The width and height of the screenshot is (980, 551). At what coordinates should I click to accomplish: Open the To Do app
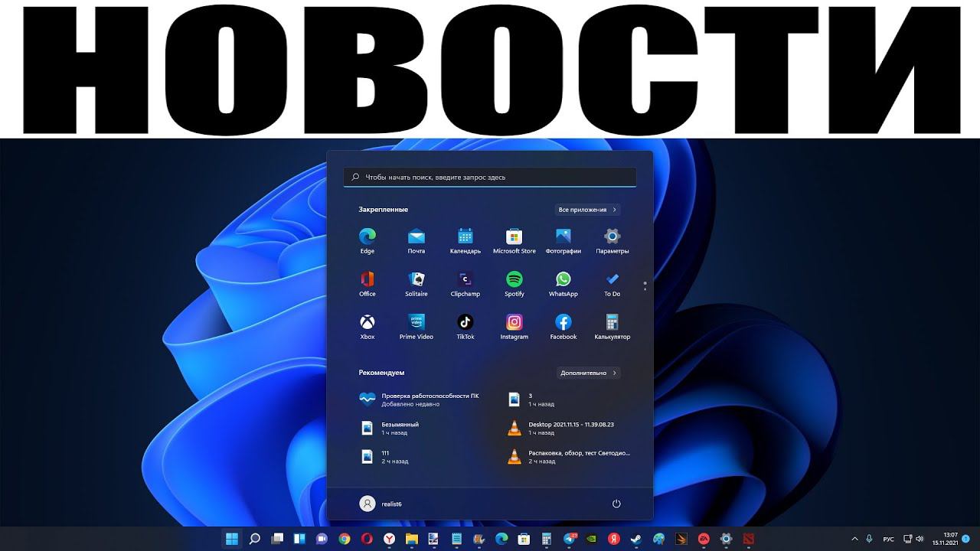(x=612, y=283)
